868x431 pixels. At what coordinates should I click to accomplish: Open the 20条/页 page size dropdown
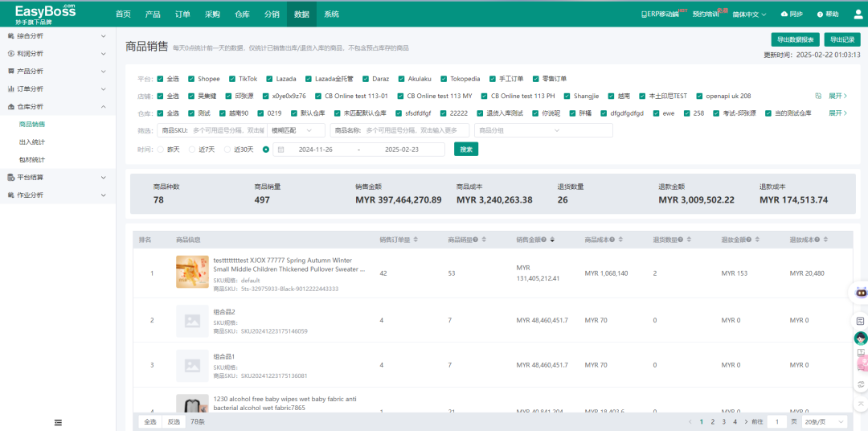click(825, 422)
